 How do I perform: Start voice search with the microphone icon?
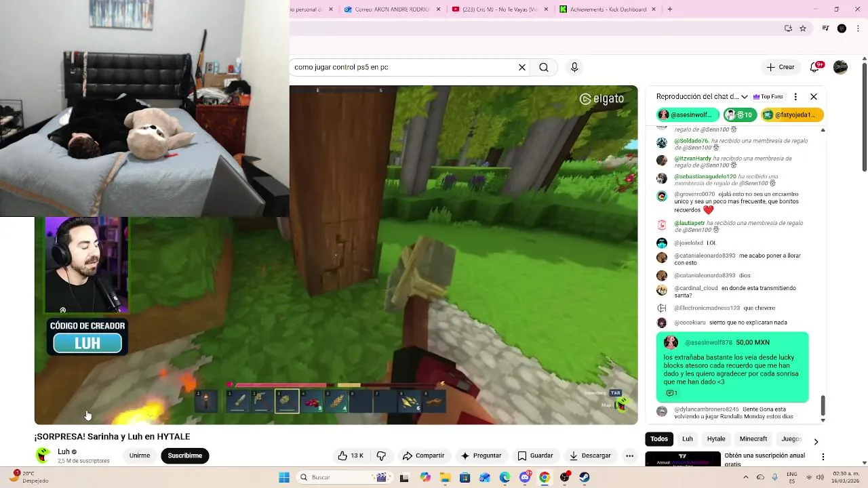(x=574, y=67)
